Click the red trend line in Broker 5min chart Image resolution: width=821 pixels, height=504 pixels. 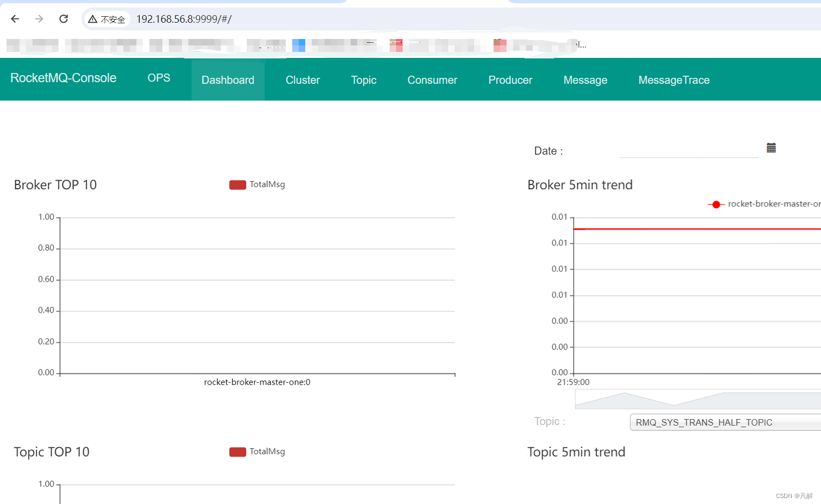click(x=697, y=229)
